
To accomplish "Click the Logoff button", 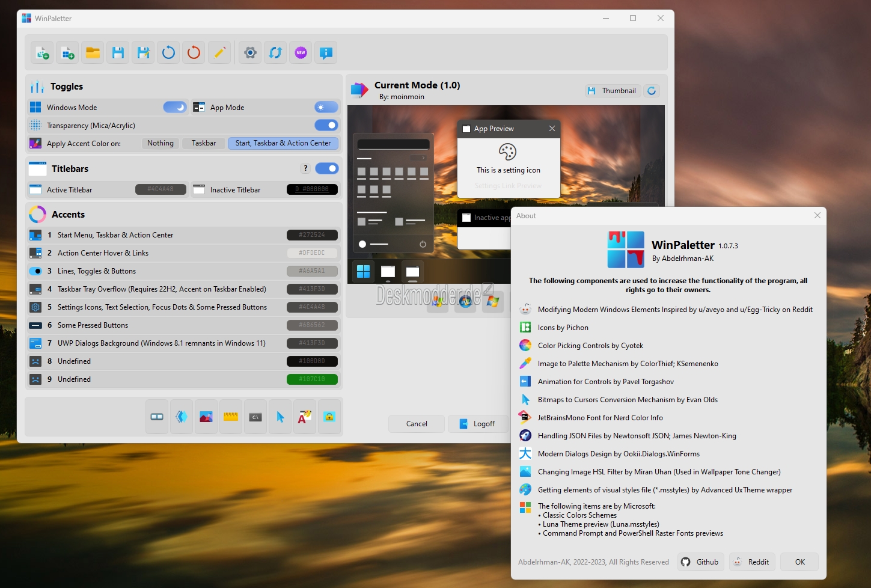I will click(x=478, y=424).
